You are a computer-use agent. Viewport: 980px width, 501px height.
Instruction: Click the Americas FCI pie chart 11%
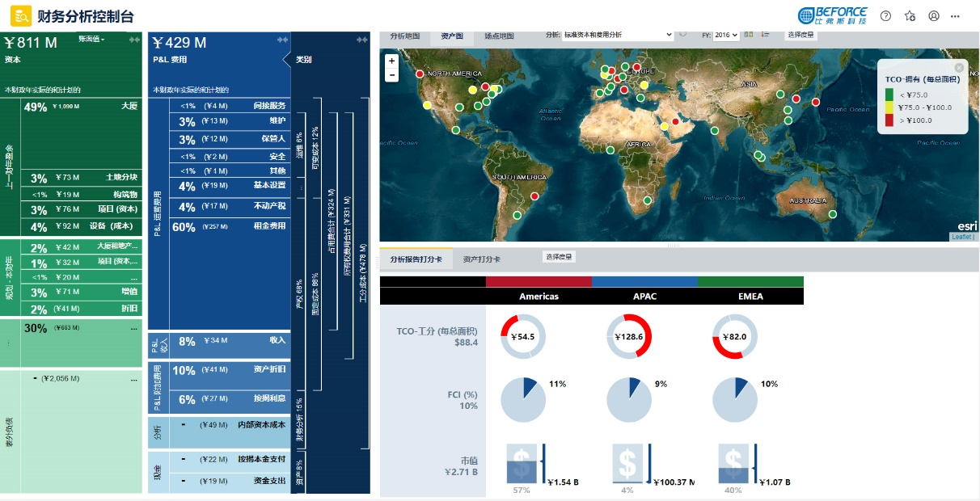pyautogui.click(x=523, y=399)
